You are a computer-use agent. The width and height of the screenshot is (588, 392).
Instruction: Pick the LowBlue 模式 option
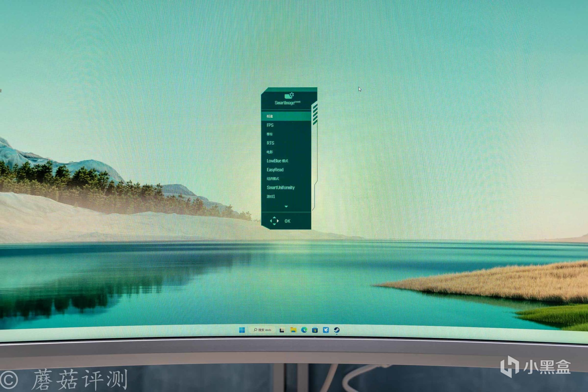(286, 161)
